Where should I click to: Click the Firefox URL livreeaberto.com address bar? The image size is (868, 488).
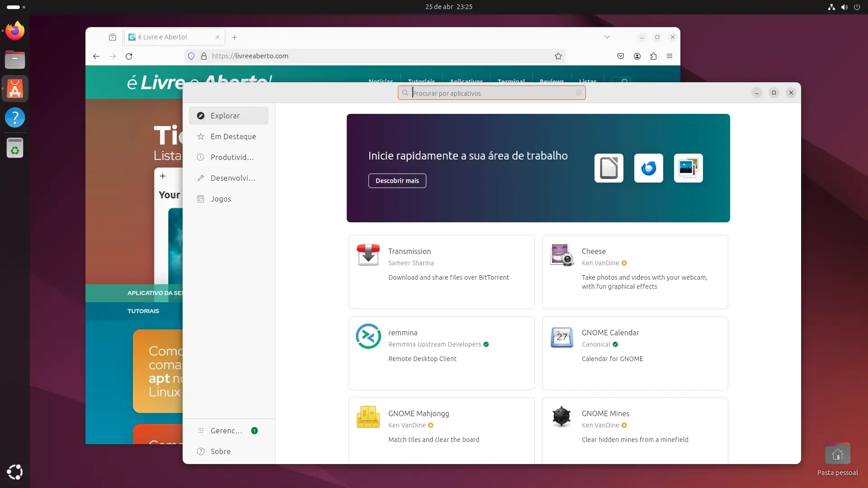pos(375,56)
